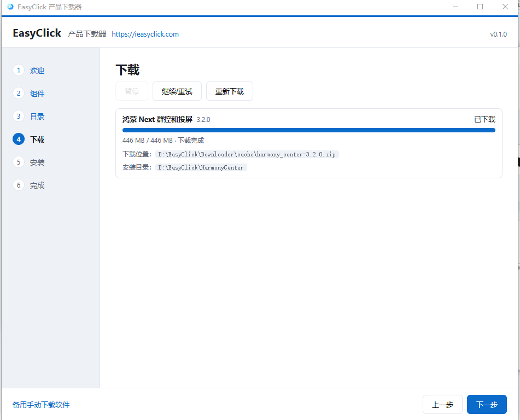Go to step 2 组件
This screenshot has width=520, height=420.
29,93
